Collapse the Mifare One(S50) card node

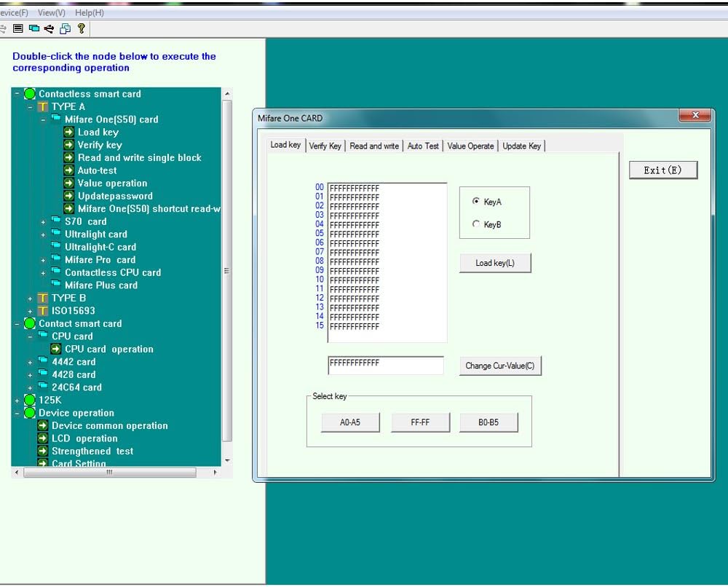coord(43,120)
